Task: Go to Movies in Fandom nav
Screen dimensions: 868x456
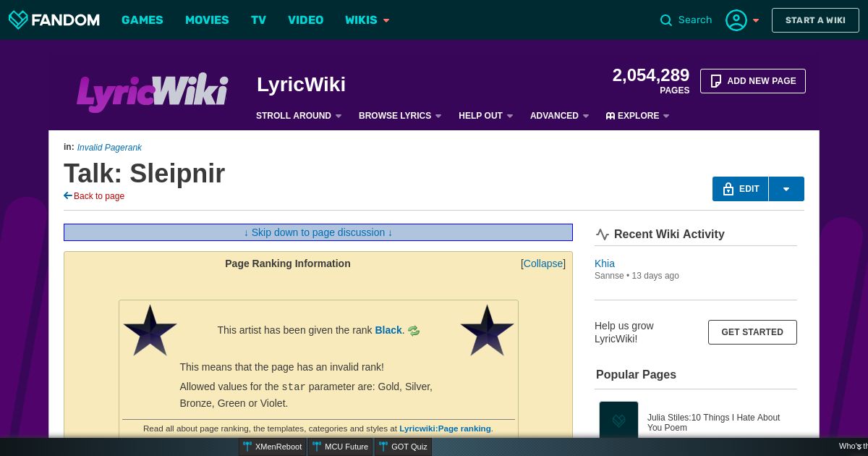Action: [x=207, y=20]
